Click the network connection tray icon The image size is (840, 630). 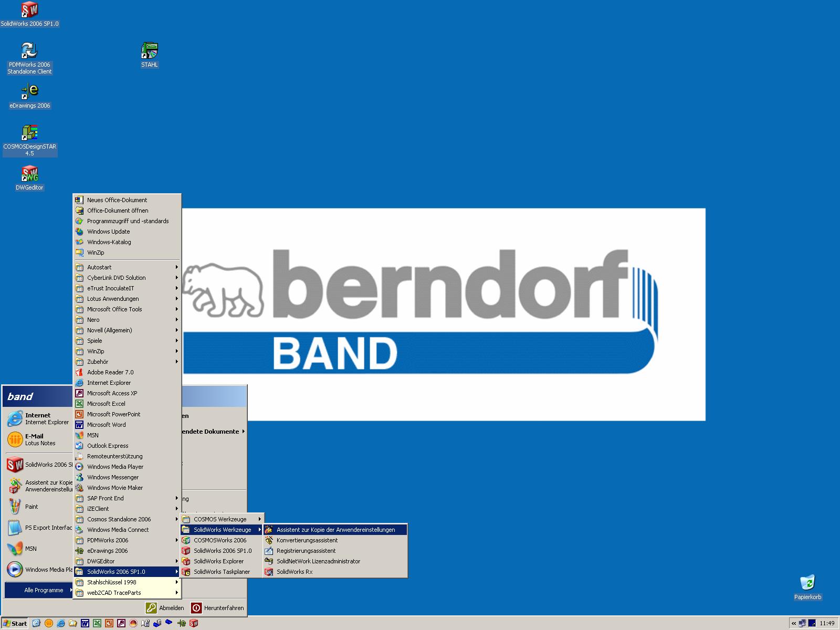(802, 623)
